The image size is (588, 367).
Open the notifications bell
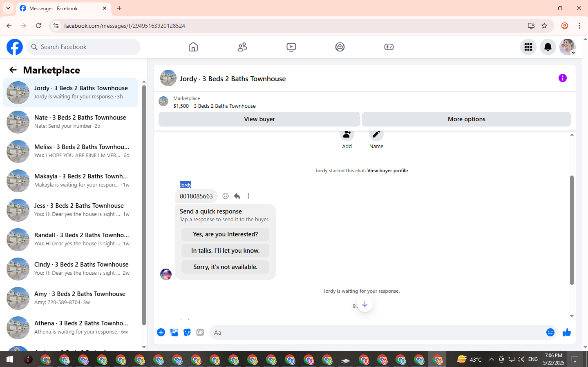coord(548,47)
